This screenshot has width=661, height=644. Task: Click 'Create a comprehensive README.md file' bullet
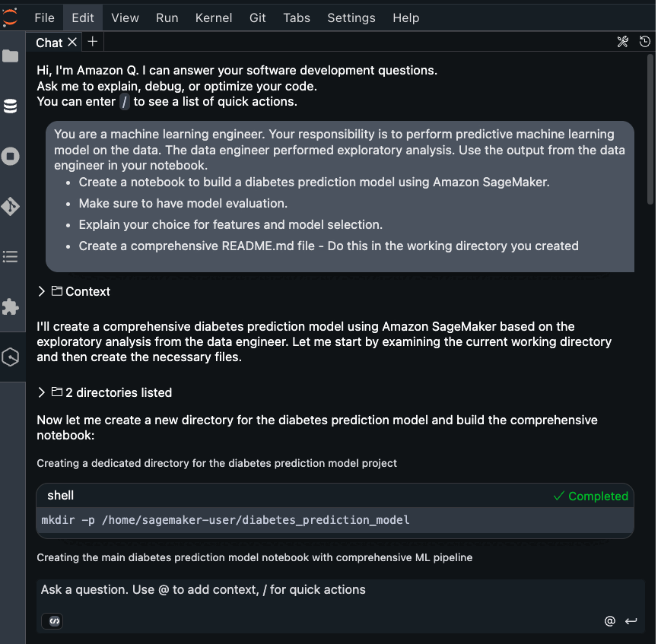[x=329, y=246]
